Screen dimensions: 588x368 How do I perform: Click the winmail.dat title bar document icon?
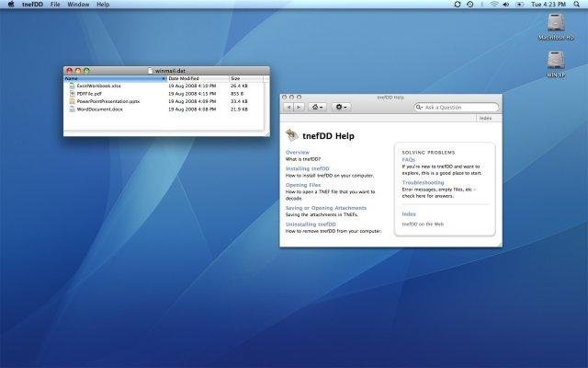click(x=151, y=71)
